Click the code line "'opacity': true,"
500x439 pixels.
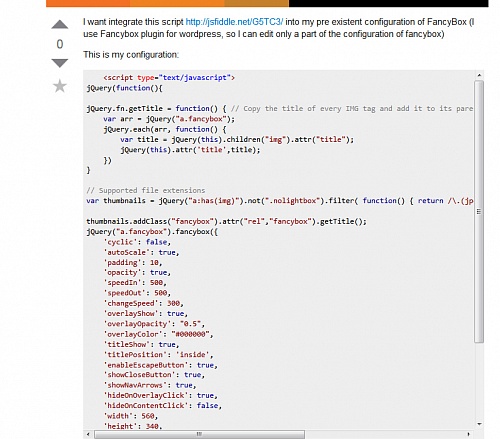click(x=137, y=272)
